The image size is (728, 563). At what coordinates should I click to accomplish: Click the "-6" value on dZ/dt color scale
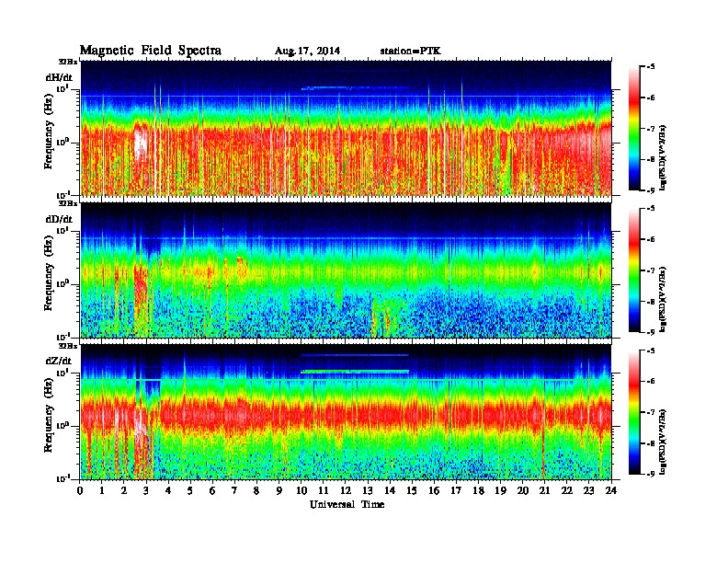(651, 382)
